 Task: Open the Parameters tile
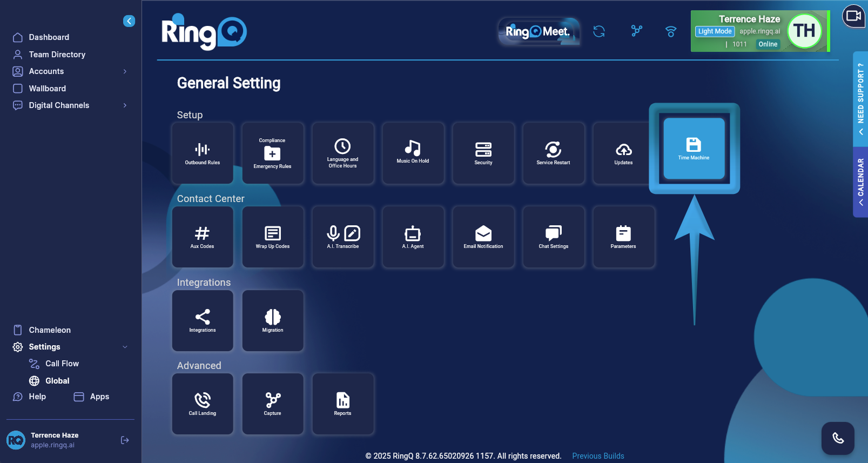click(x=623, y=237)
